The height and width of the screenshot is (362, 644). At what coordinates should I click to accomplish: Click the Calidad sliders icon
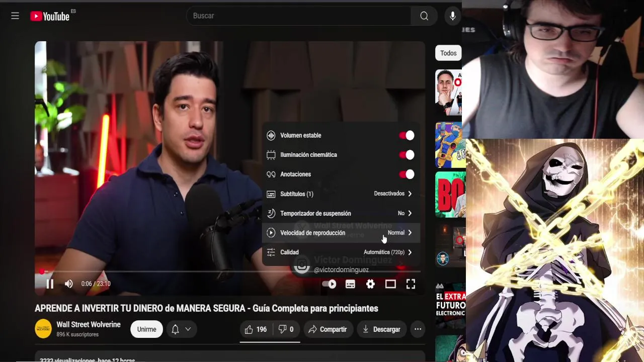(x=271, y=252)
